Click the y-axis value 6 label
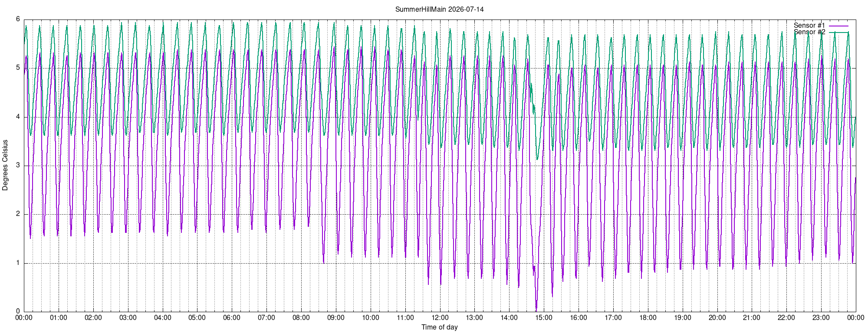868x333 pixels. [x=18, y=19]
